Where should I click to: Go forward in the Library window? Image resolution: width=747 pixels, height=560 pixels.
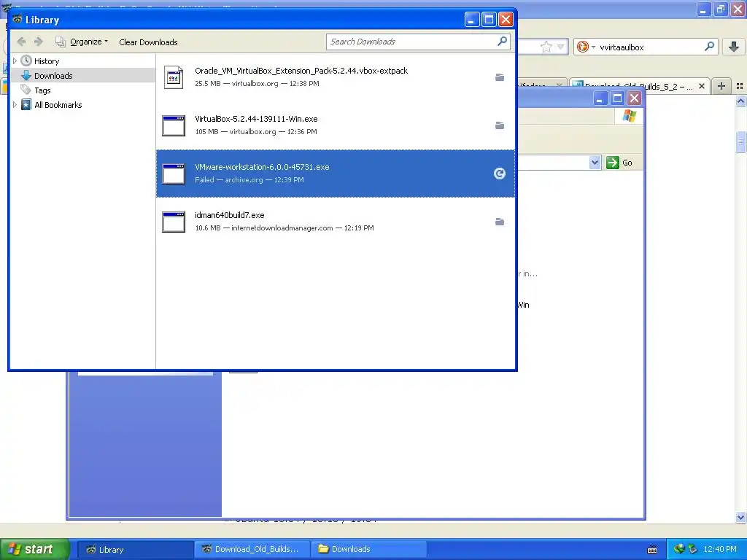point(39,42)
